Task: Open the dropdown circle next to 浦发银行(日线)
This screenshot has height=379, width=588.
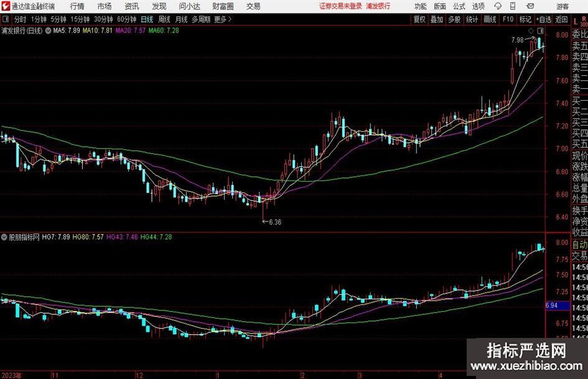Action: click(48, 30)
